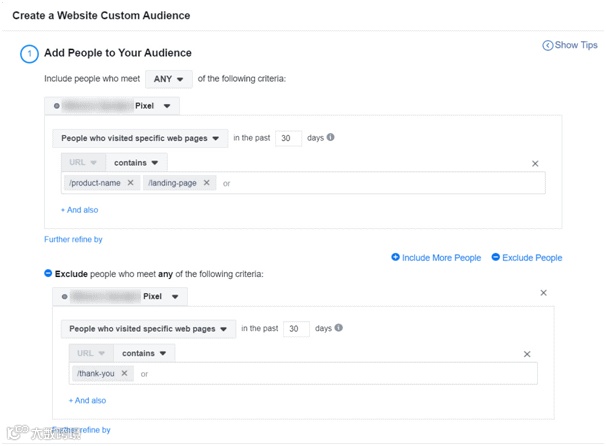Open the include 'contains' operator dropdown
Image resolution: width=606 pixels, height=446 pixels.
[139, 162]
